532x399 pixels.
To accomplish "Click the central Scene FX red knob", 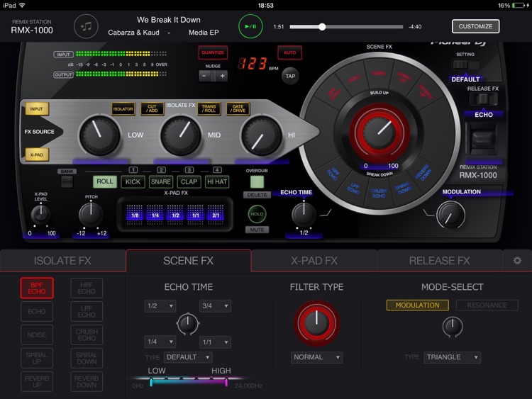I will click(x=379, y=133).
